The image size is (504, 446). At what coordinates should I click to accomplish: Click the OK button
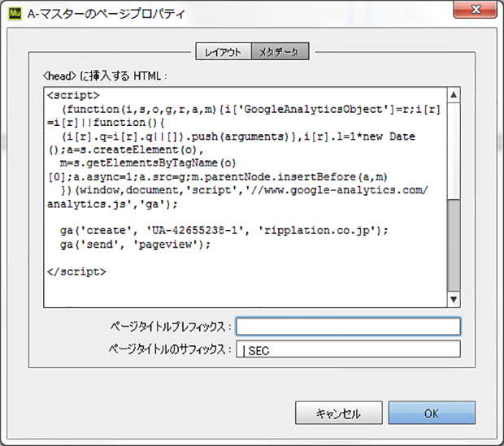click(432, 413)
